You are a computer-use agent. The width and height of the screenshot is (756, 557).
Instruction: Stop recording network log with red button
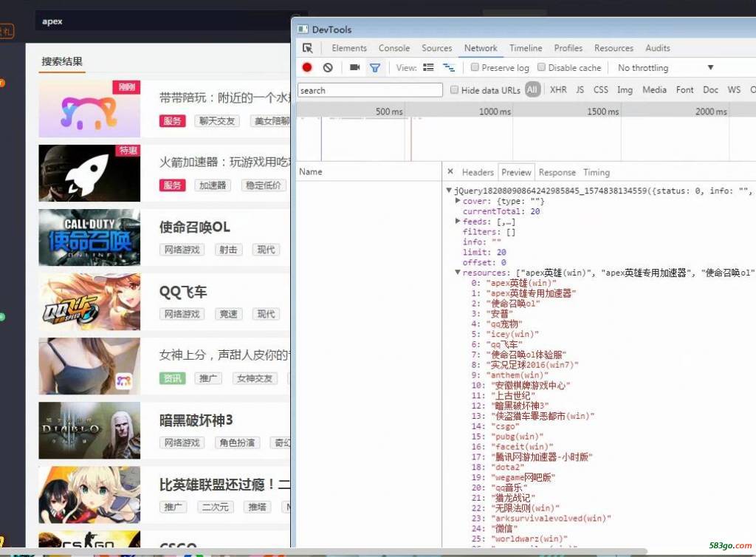(307, 67)
